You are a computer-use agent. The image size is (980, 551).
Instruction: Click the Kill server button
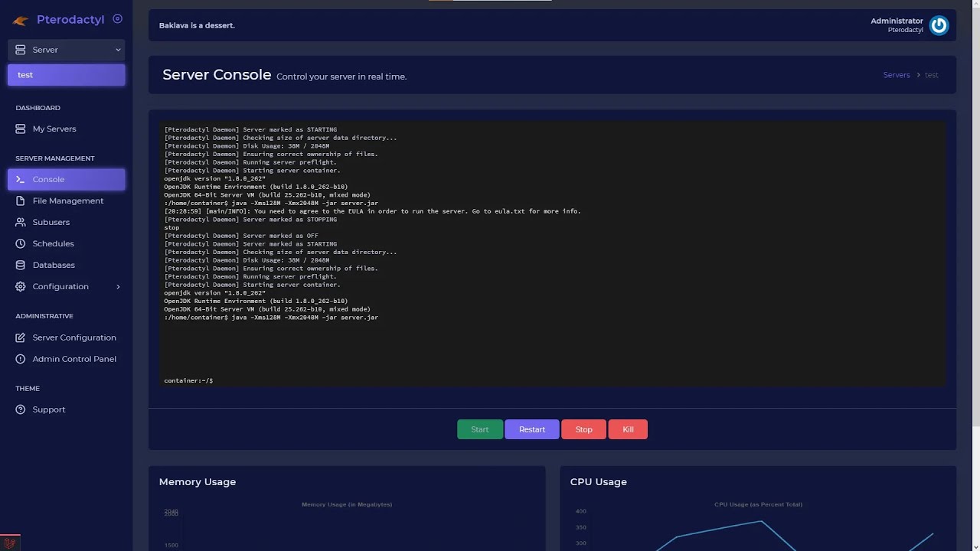(628, 429)
